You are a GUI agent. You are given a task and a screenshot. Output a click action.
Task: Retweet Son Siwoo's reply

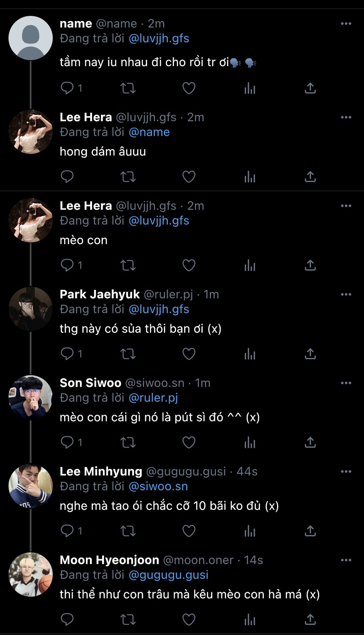[128, 443]
